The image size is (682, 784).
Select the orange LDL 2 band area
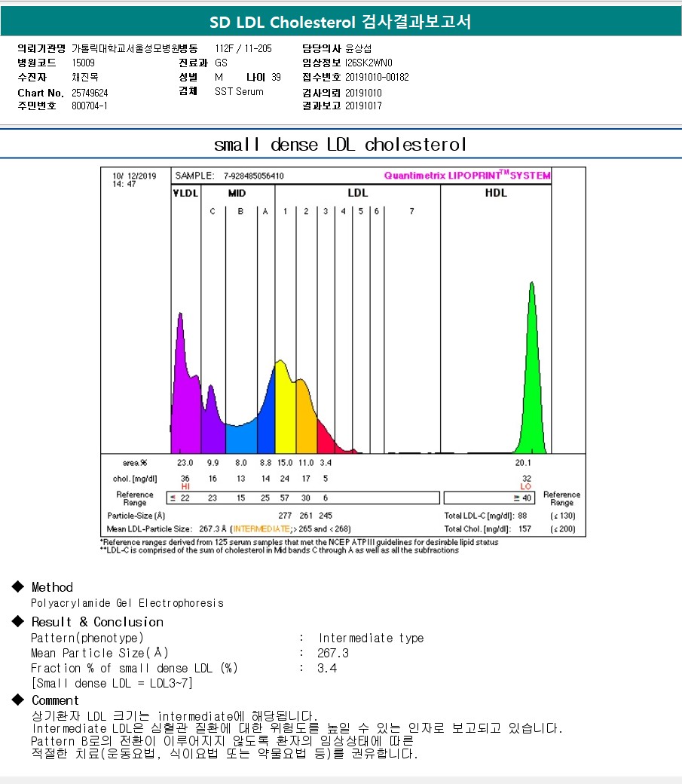pyautogui.click(x=305, y=422)
